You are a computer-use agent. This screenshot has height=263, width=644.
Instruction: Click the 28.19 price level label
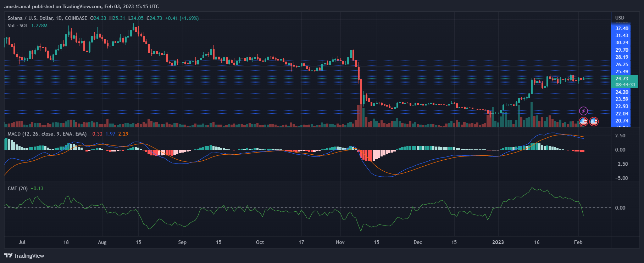(x=622, y=57)
